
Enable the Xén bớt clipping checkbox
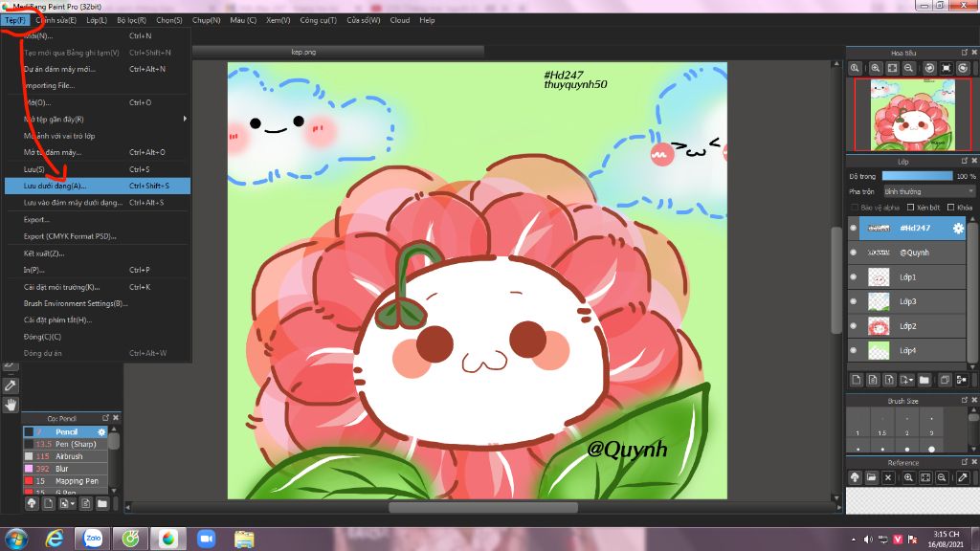pos(911,208)
